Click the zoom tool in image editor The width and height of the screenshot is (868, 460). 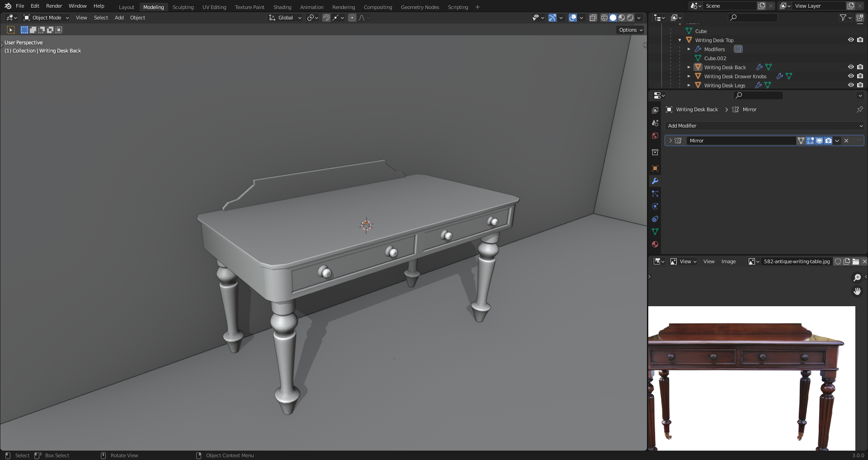coord(857,277)
